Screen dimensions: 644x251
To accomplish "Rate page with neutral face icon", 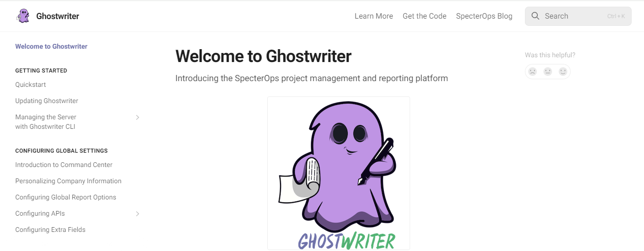I will point(548,72).
